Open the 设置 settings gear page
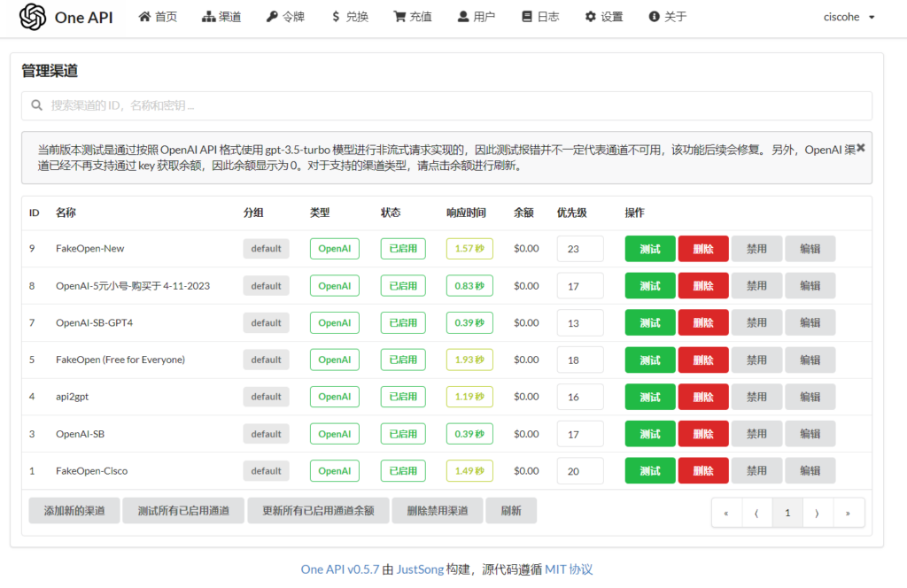907x588 pixels. pyautogui.click(x=604, y=17)
